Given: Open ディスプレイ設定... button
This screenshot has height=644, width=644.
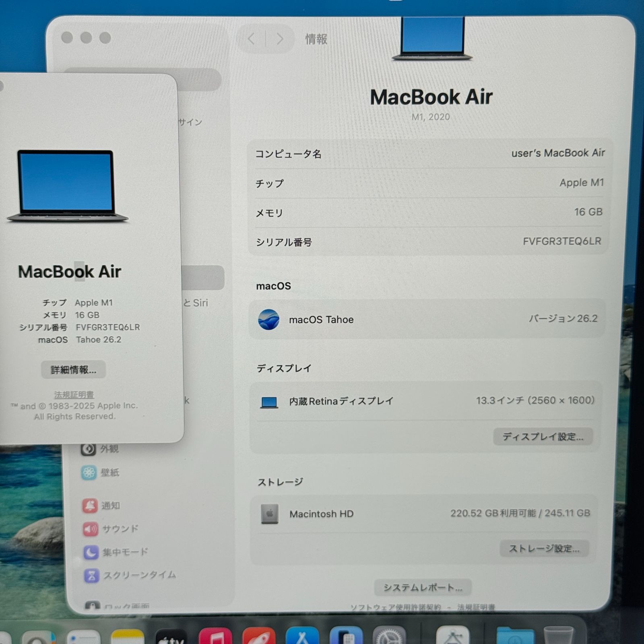Looking at the screenshot, I should tap(543, 437).
